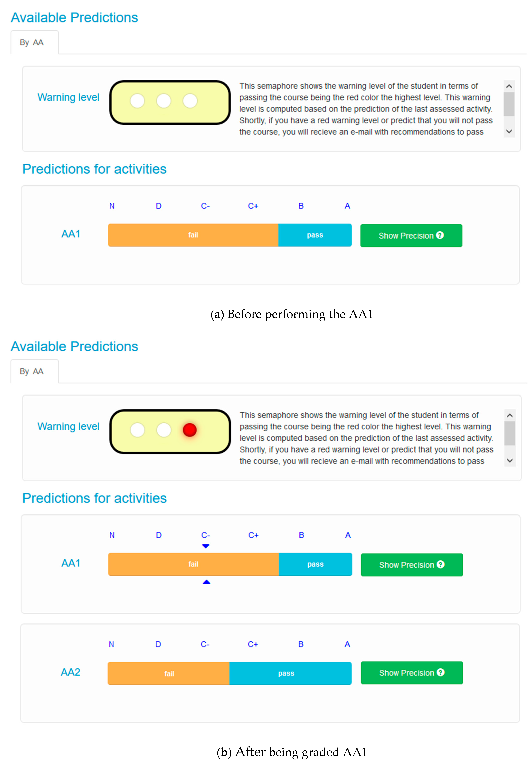
Task: Click the C+ grade label above the AA2 bar
Action: tap(253, 644)
